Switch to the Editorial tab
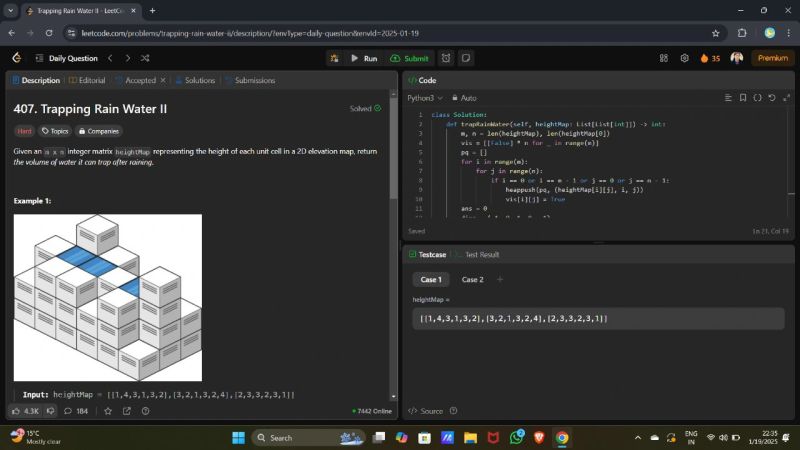 pos(87,80)
